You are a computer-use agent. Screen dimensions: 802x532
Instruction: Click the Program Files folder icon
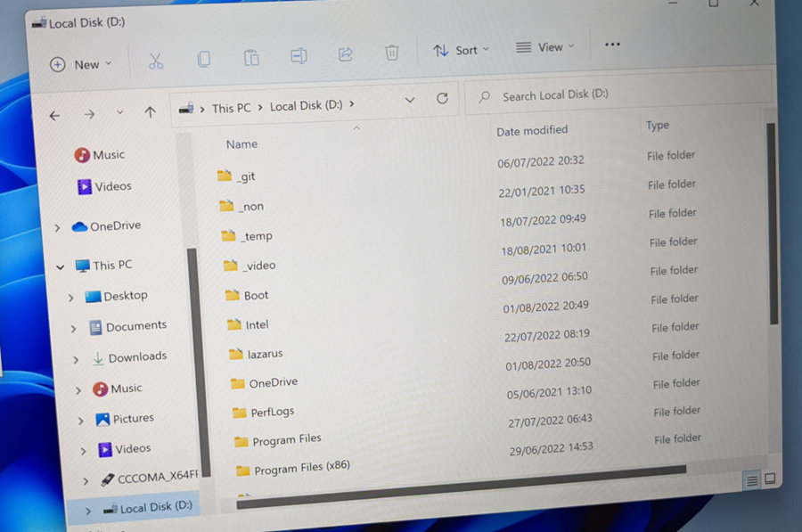[x=241, y=441]
